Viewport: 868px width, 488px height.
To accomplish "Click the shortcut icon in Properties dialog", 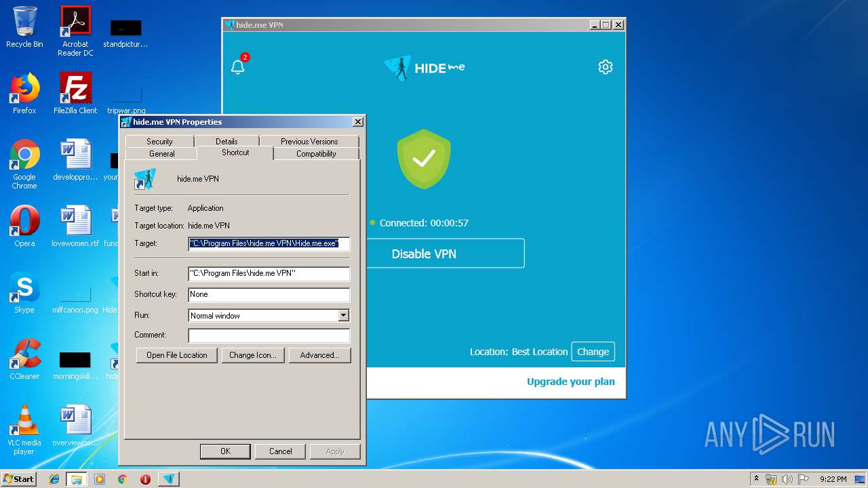I will point(145,179).
